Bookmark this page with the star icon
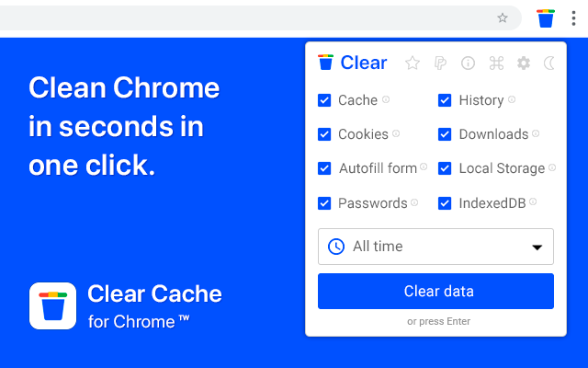Image resolution: width=588 pixels, height=368 pixels. coord(503,17)
